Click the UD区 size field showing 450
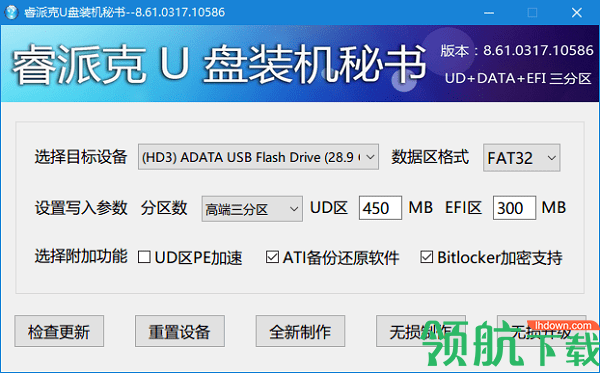600x373 pixels. (x=380, y=208)
